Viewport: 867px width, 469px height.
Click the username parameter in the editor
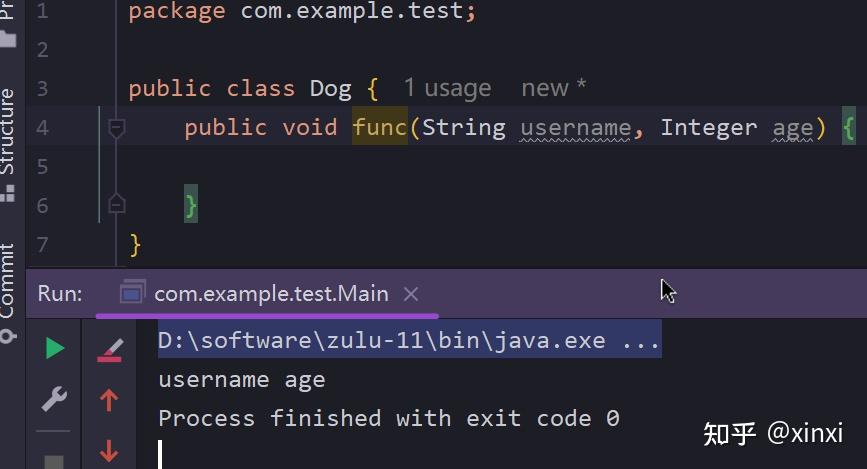click(x=575, y=127)
